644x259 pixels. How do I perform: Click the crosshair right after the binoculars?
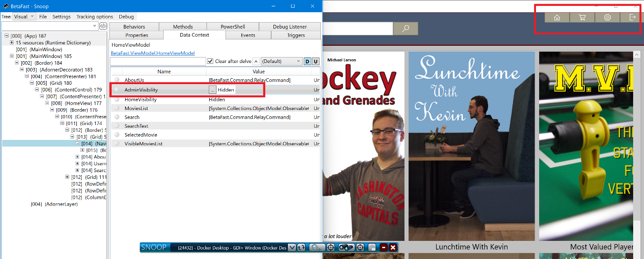click(360, 247)
